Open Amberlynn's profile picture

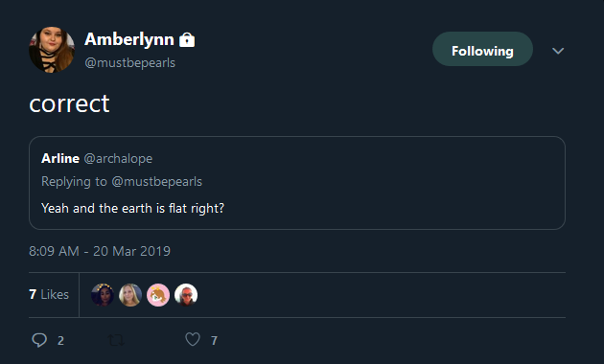pyautogui.click(x=52, y=49)
